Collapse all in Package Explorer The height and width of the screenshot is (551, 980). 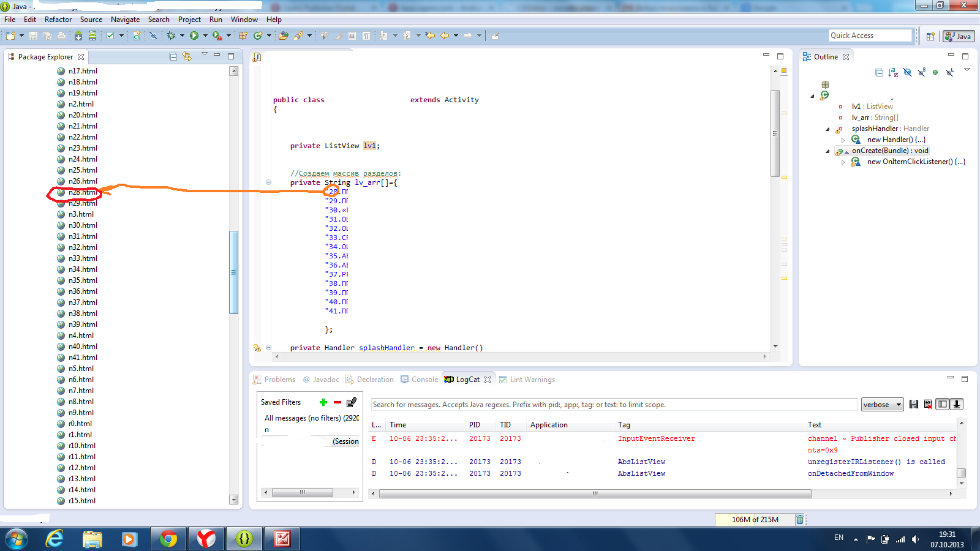pos(173,57)
